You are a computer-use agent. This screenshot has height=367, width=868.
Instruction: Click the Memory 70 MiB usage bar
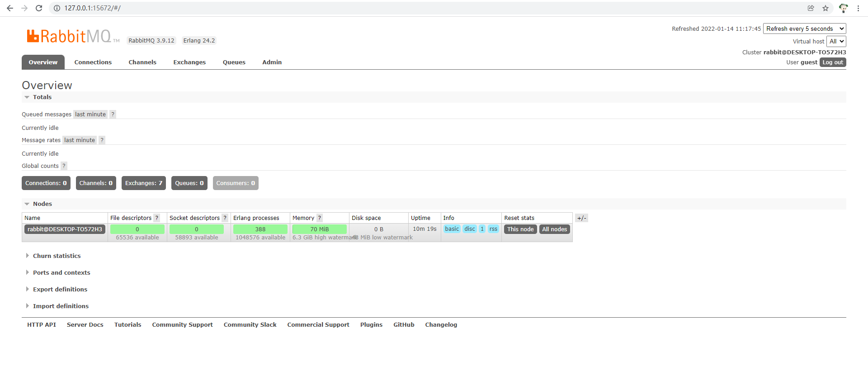click(320, 229)
